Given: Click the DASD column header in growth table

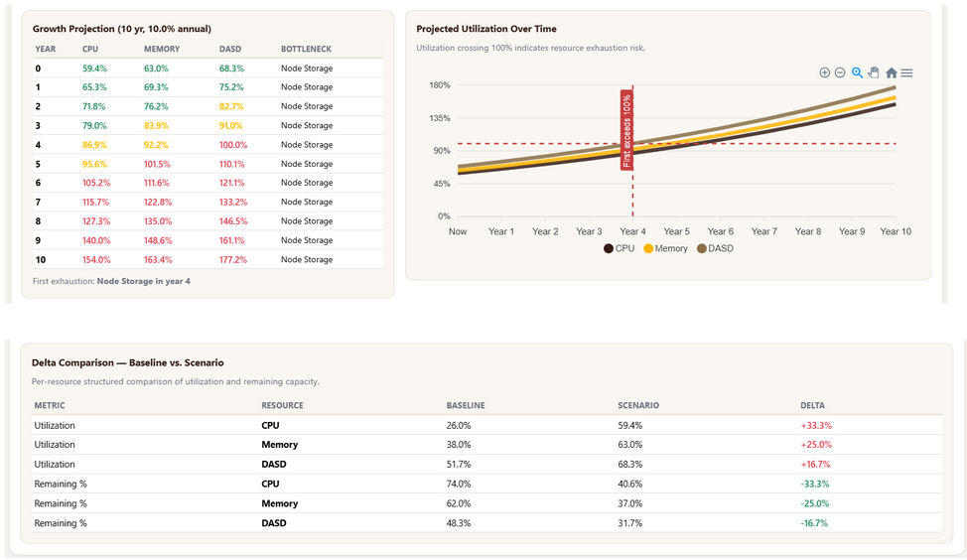Looking at the screenshot, I should point(230,49).
